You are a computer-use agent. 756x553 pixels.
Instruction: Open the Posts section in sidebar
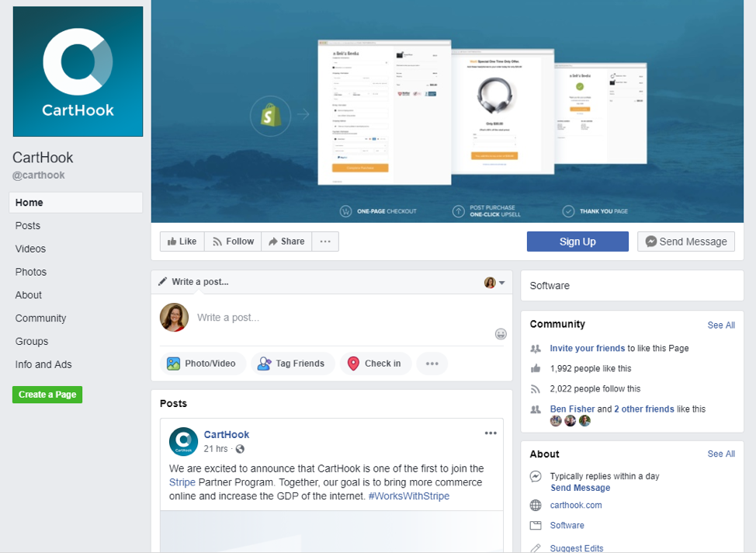[x=27, y=226]
